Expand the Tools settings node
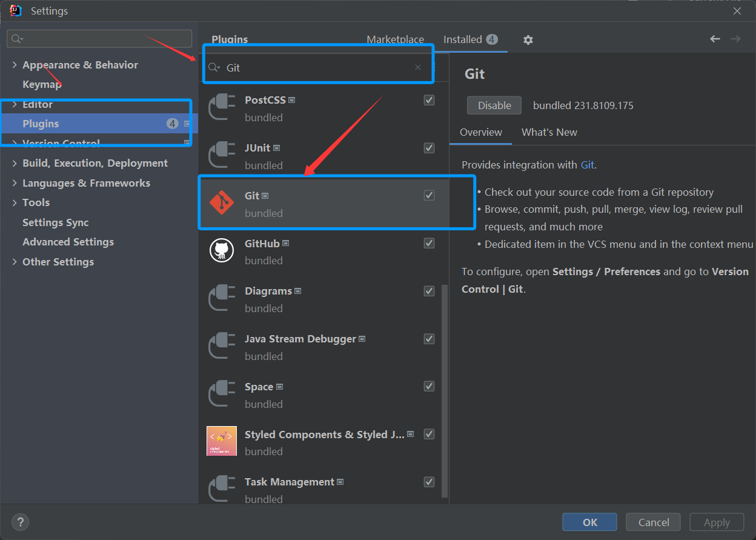Image resolution: width=756 pixels, height=540 pixels. (x=15, y=202)
